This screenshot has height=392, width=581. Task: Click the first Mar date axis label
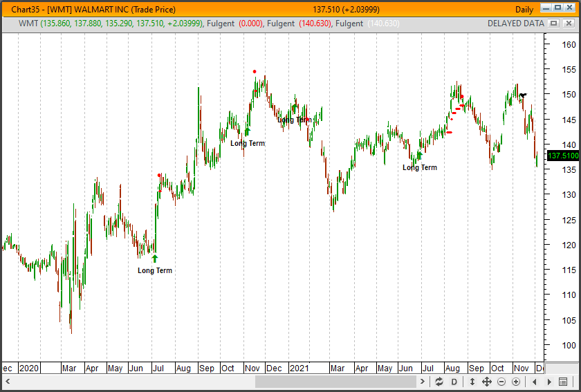[x=69, y=368]
